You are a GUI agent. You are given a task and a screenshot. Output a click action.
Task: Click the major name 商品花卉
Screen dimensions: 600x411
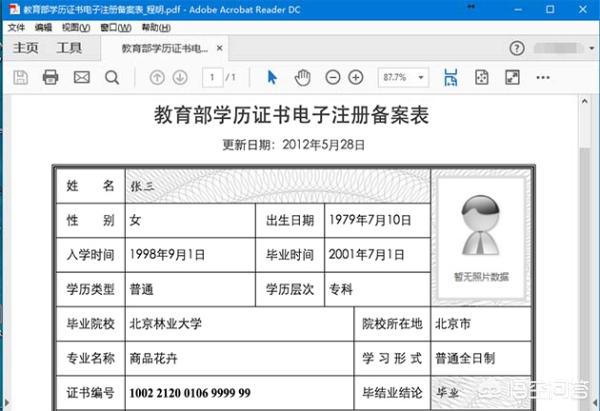153,358
